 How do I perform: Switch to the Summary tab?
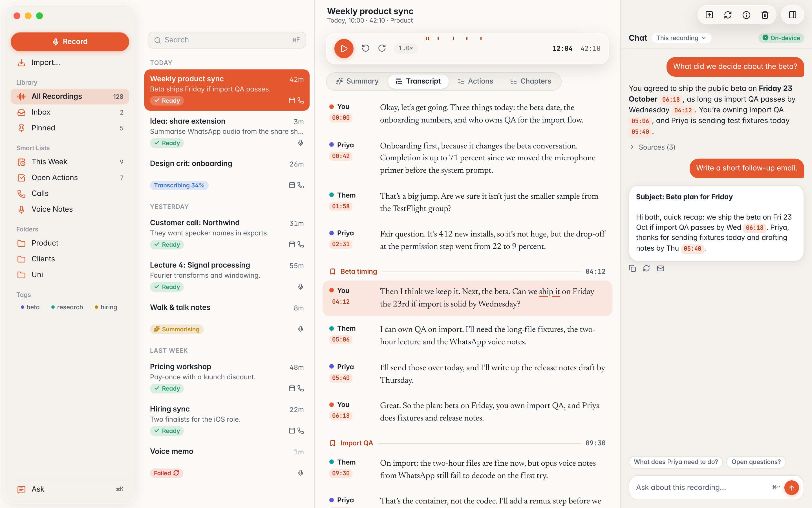pos(357,81)
